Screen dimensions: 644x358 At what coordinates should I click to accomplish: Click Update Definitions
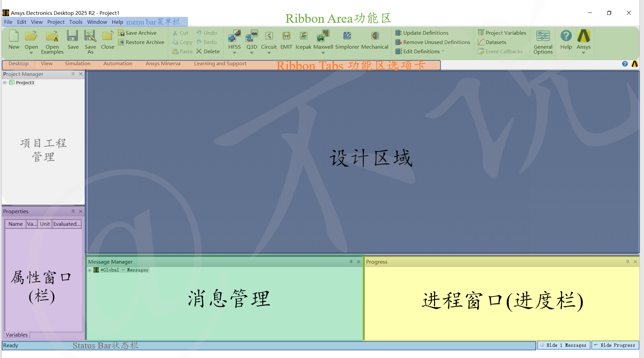point(422,33)
